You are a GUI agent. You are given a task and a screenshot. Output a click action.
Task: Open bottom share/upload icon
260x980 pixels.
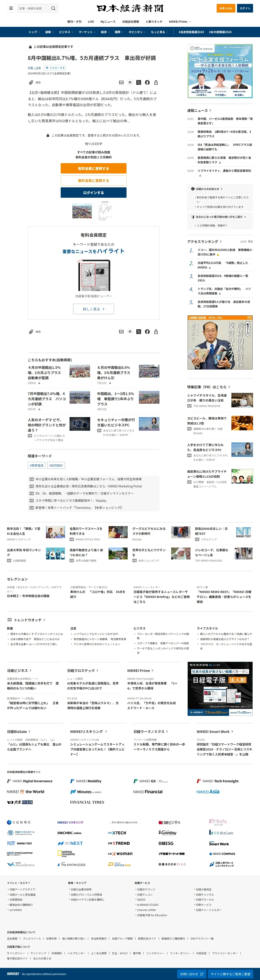click(x=156, y=332)
